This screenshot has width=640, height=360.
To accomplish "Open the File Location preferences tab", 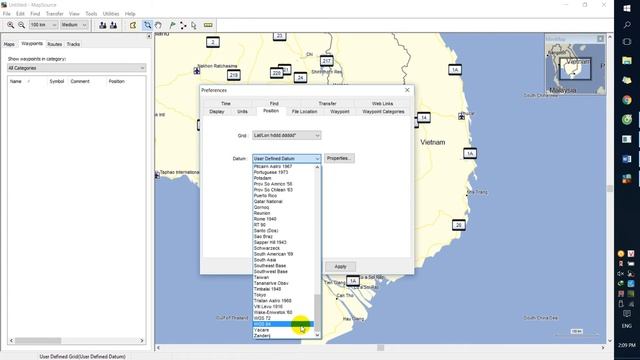I will [x=304, y=111].
